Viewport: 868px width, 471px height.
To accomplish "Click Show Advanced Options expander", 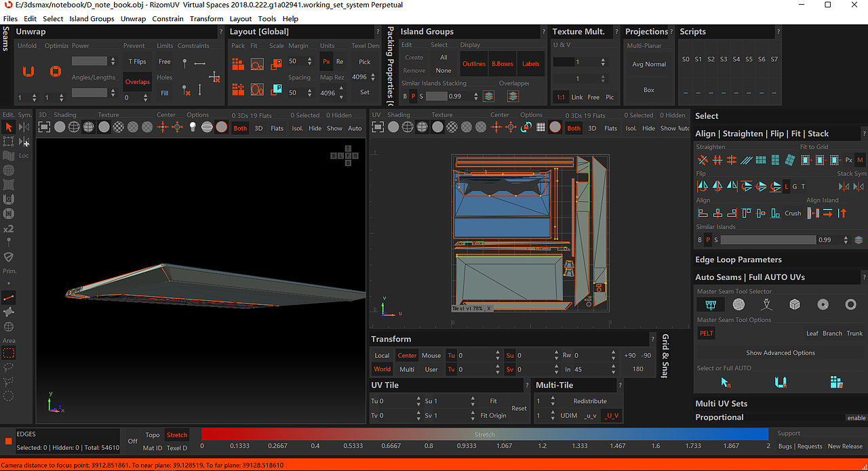I will tap(781, 352).
